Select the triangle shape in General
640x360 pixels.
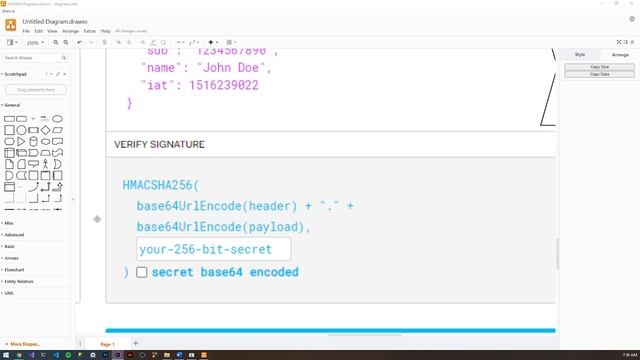21,142
